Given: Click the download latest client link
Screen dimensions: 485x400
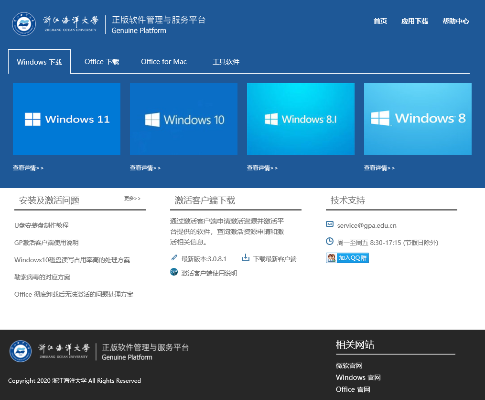Looking at the screenshot, I should click(x=275, y=259).
